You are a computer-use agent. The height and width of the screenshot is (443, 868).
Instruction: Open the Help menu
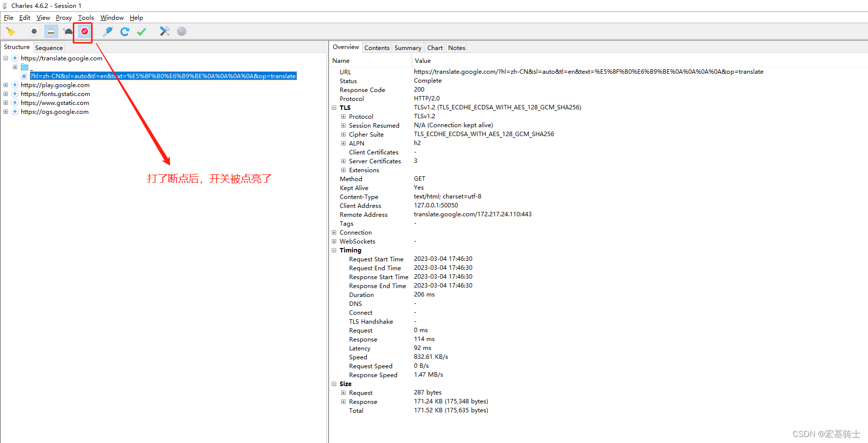[136, 18]
